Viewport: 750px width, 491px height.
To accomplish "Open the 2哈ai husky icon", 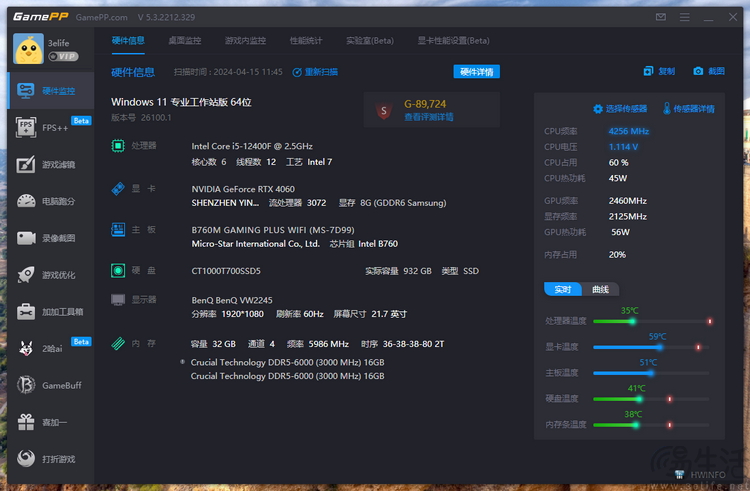I will coord(26,349).
